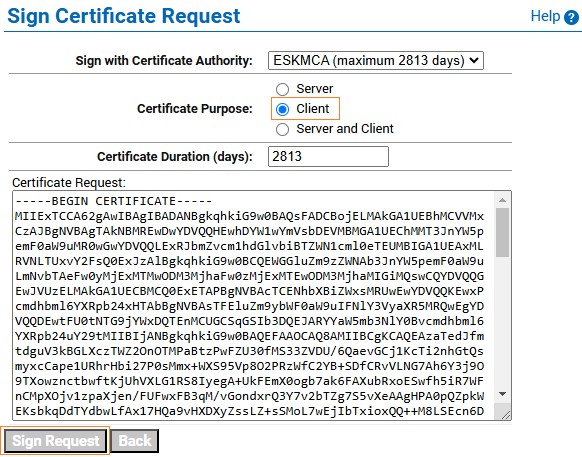This screenshot has width=582, height=457.
Task: Click the Sign Certificate Request heading
Action: (x=124, y=16)
